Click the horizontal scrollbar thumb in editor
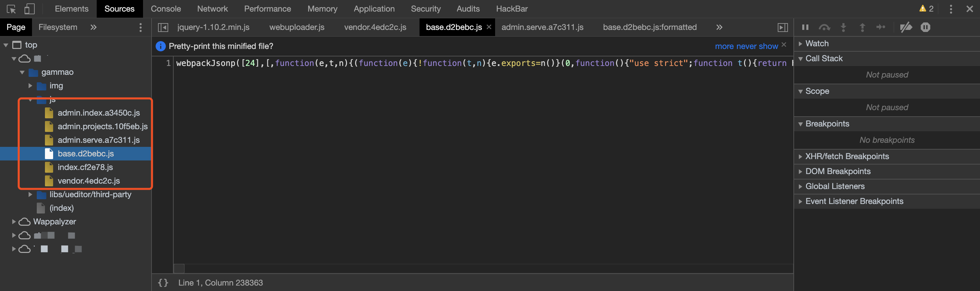980x291 pixels. click(x=179, y=268)
